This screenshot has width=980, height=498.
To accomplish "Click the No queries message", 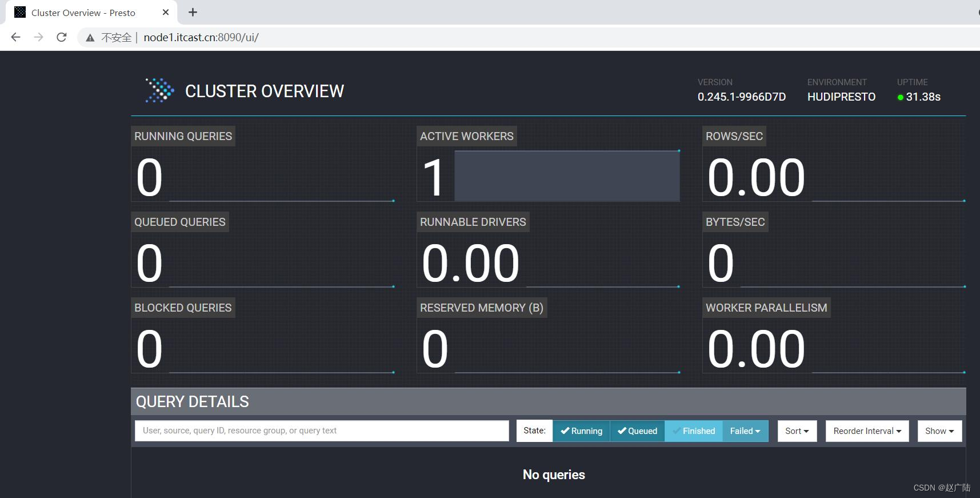I will tap(554, 475).
